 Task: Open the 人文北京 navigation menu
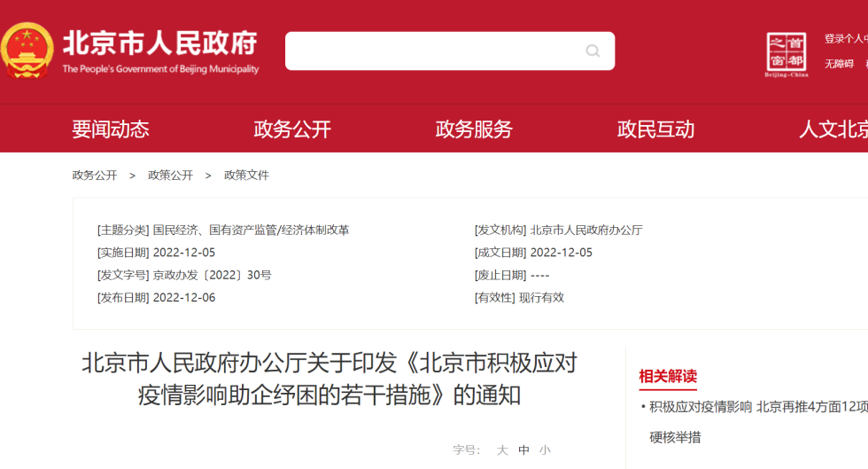[x=833, y=129]
